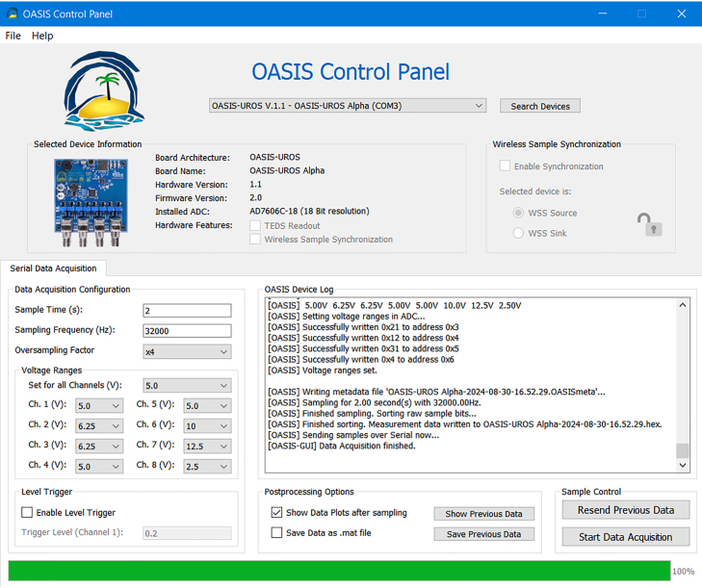Viewport: 702px width, 588px height.
Task: Click Resend Previous Data button
Action: click(625, 510)
